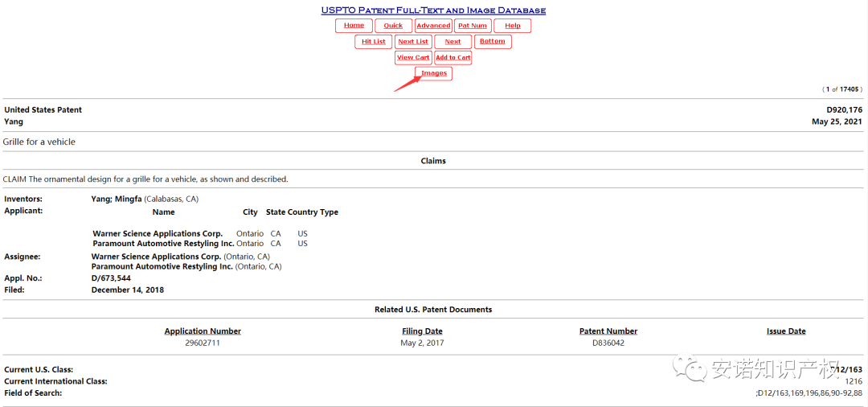Jump to the Next patent result

point(452,42)
